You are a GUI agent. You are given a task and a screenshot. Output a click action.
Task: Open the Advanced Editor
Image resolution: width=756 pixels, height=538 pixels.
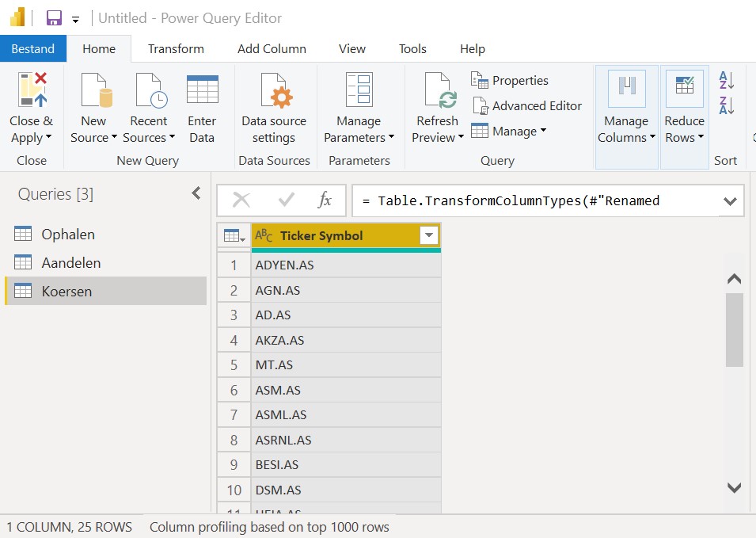[526, 106]
